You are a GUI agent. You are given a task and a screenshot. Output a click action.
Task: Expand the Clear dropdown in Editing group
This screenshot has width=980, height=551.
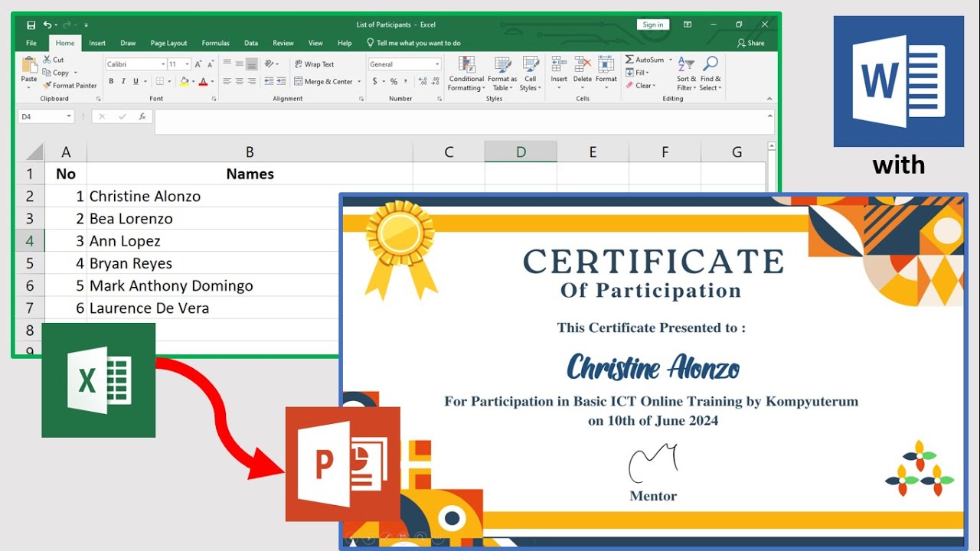[x=655, y=86]
